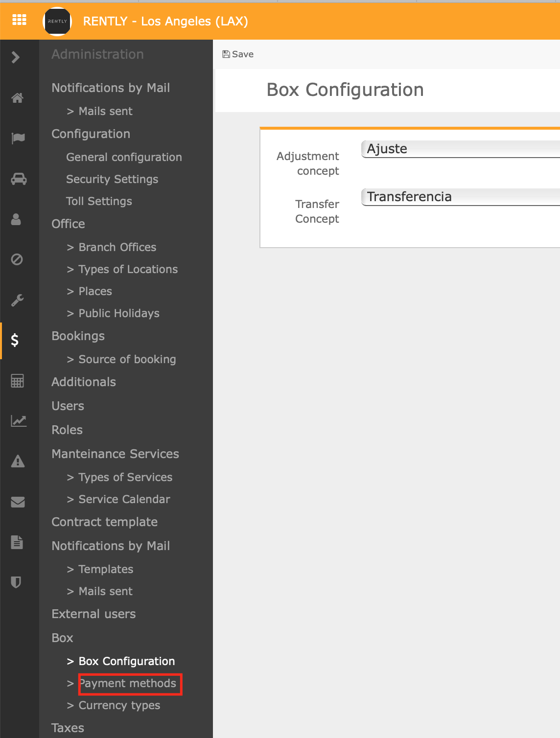Select lower Notifications by Mail heading
Image resolution: width=560 pixels, height=738 pixels.
(x=111, y=546)
